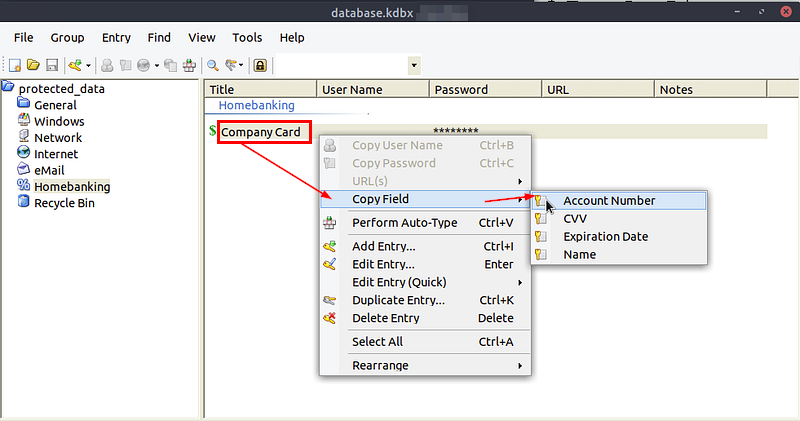Viewport: 800px width, 421px height.
Task: Open the Find menu
Action: point(159,38)
